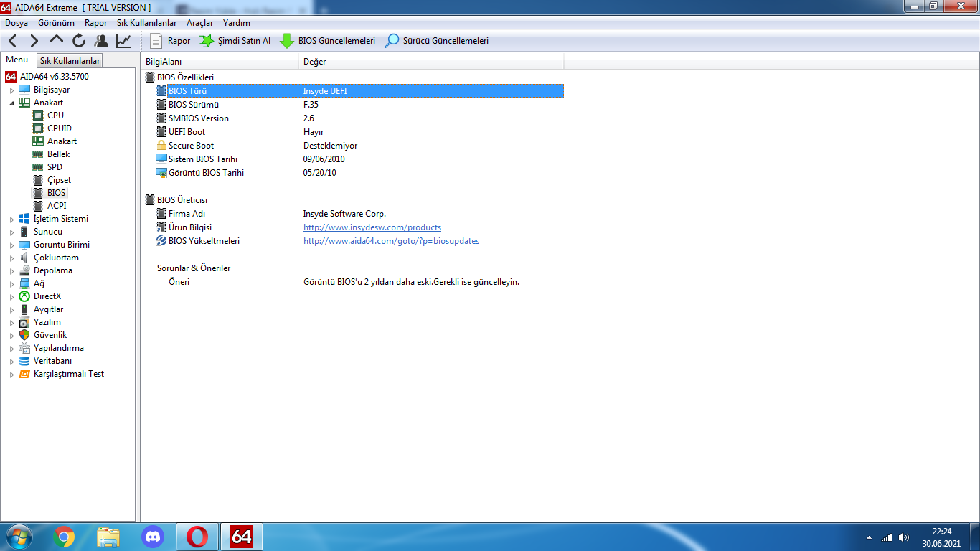Viewport: 980px width, 551px height.
Task: Click the Aygıtlar devices icon
Action: pos(24,309)
